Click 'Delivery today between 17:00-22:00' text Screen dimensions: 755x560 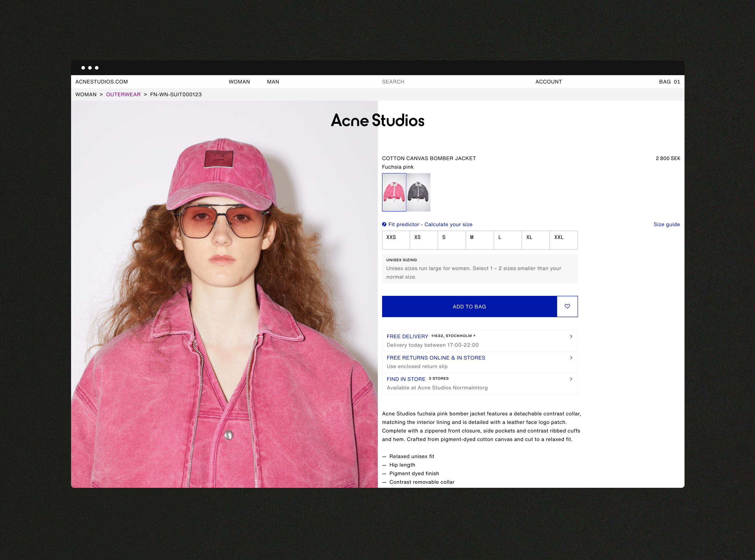(433, 345)
